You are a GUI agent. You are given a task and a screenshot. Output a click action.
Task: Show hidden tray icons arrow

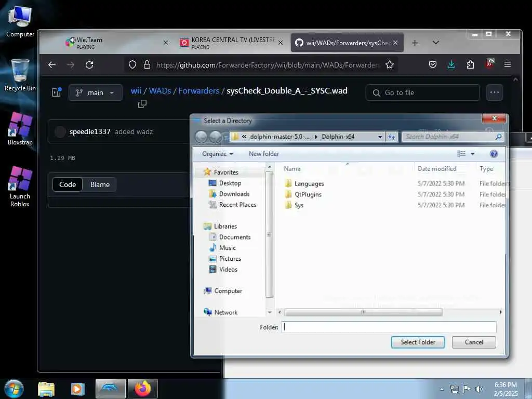[442, 390]
